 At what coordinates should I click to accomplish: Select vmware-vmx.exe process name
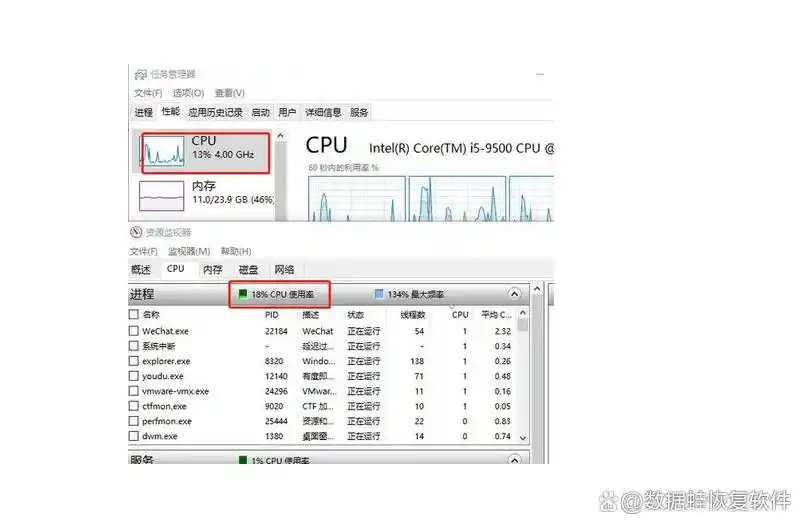pos(176,392)
